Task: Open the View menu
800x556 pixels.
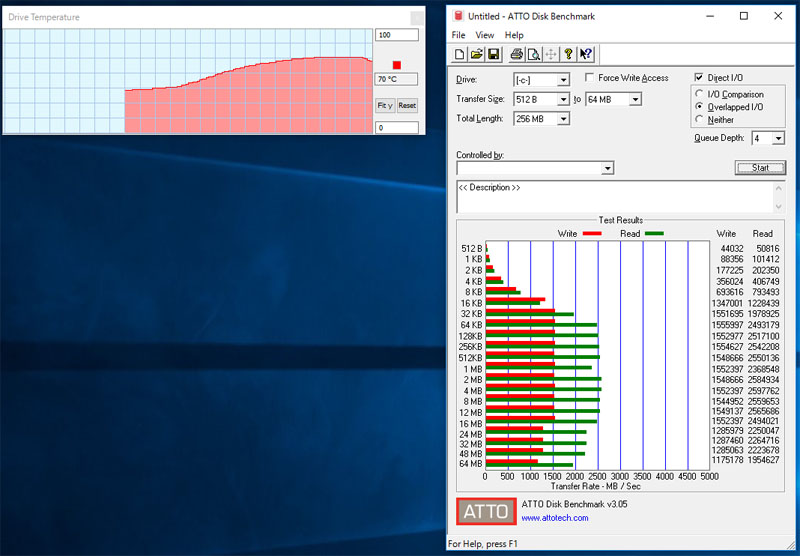Action: 485,35
